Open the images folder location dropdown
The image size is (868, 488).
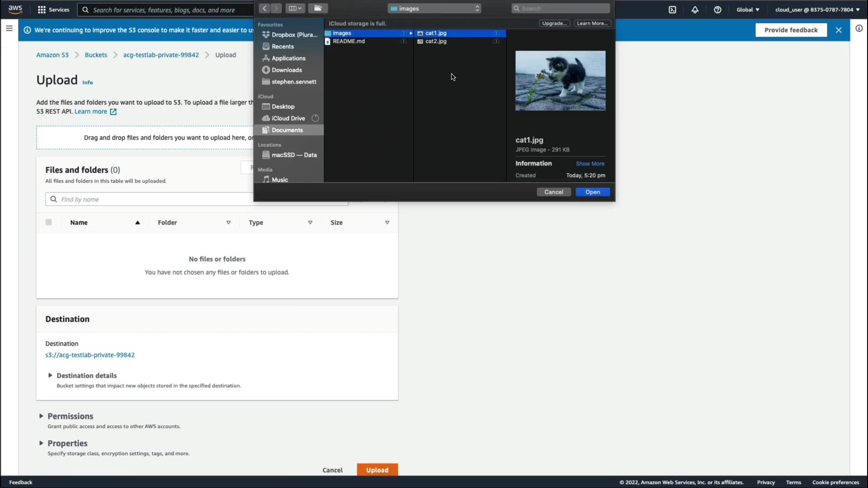tap(434, 8)
